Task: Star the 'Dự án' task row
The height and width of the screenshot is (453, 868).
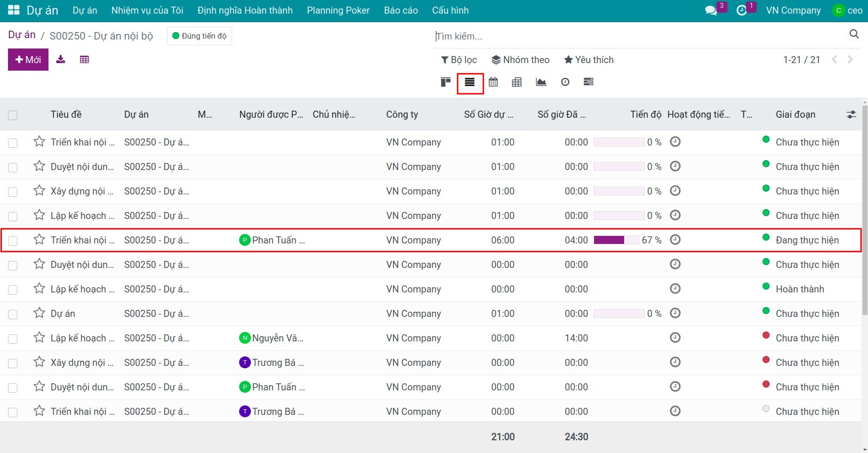Action: pos(40,313)
